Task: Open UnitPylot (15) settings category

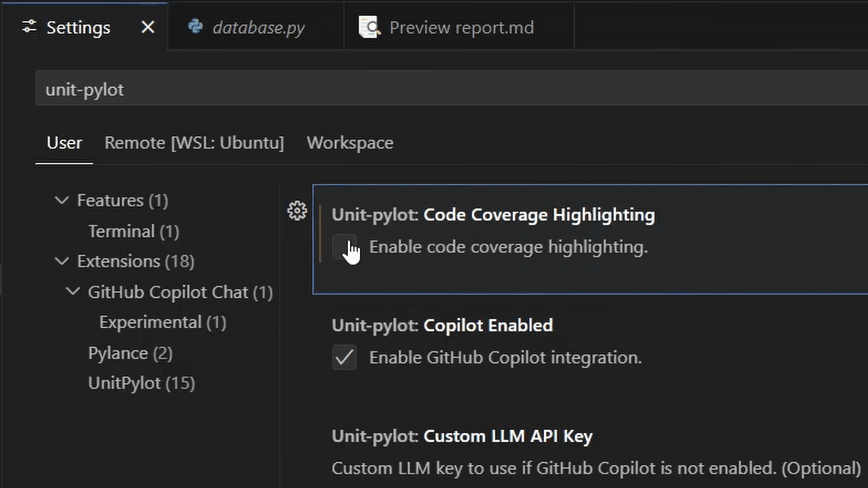Action: pos(141,383)
